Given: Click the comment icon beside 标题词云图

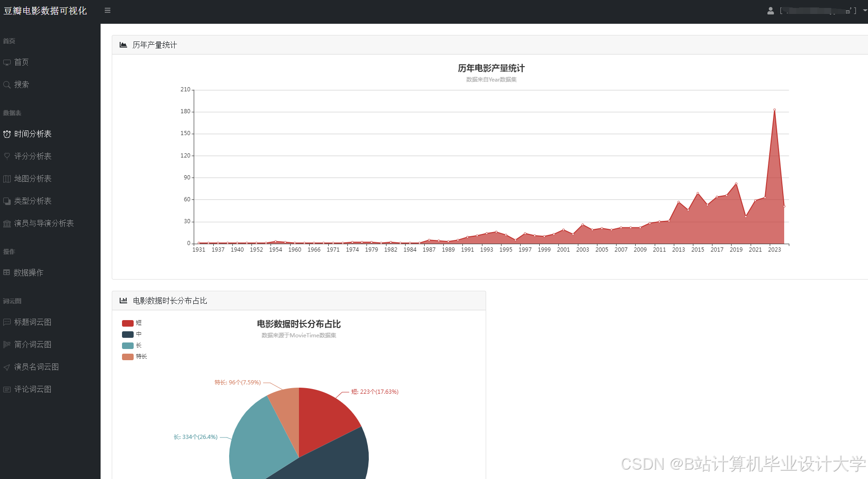Looking at the screenshot, I should point(7,322).
